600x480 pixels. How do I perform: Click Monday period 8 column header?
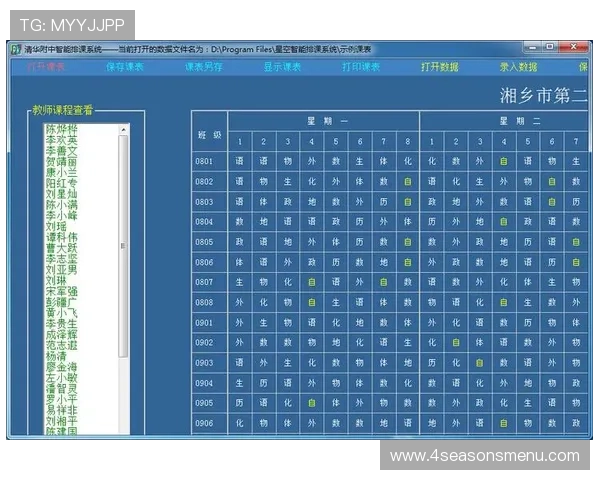tap(408, 142)
